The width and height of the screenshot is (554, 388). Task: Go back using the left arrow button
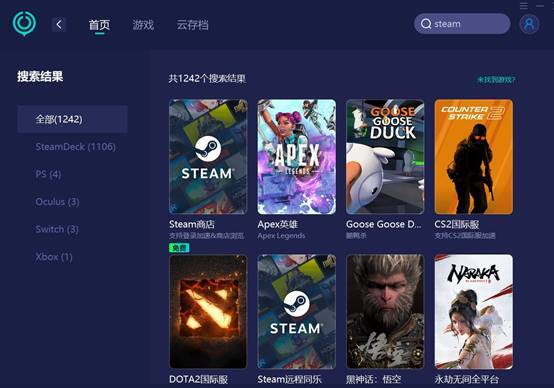[59, 24]
